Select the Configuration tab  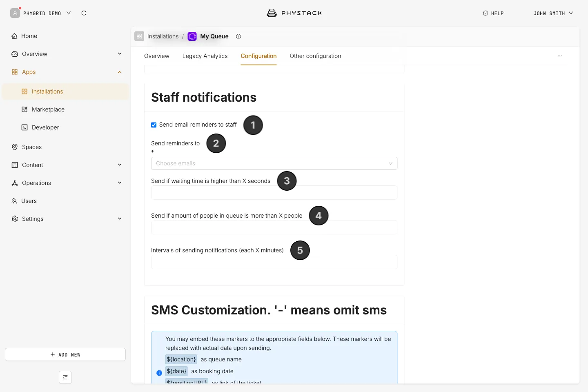[x=258, y=56]
